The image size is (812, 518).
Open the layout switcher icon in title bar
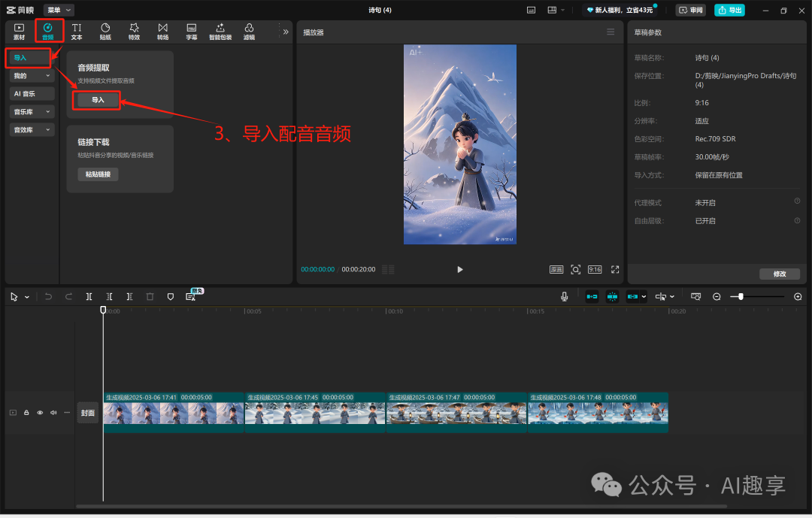pyautogui.click(x=552, y=10)
